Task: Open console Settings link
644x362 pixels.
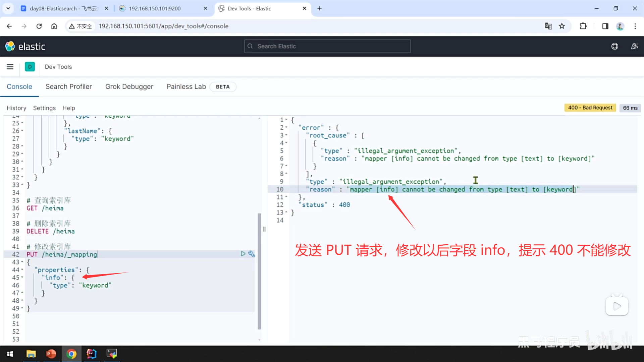Action: [44, 108]
